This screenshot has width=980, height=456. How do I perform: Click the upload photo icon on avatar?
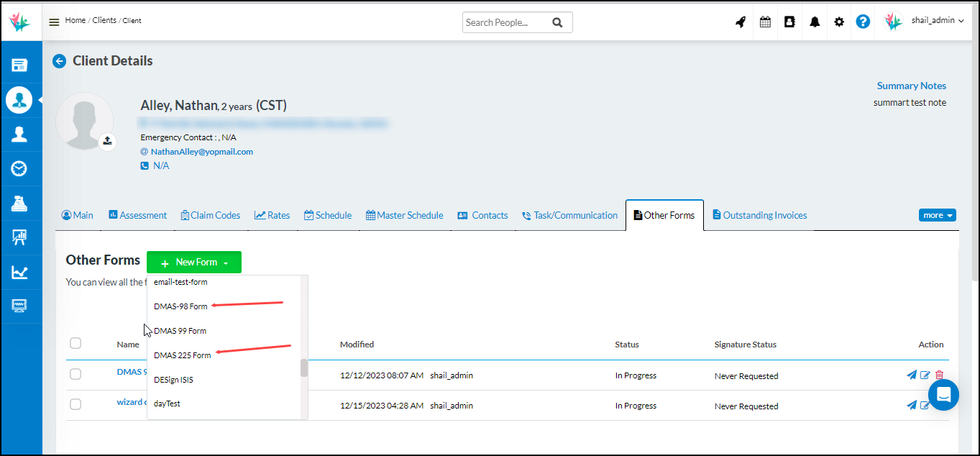pyautogui.click(x=107, y=141)
